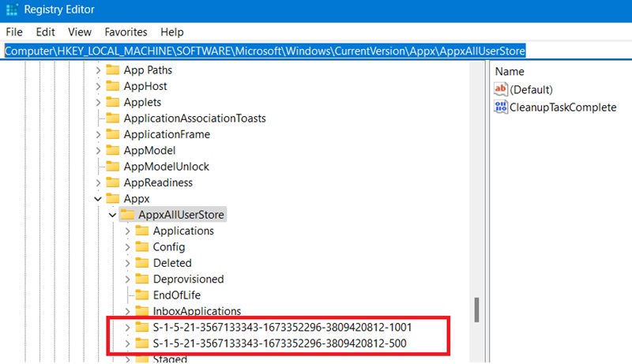
Task: Click the ApplicationFrame folder icon
Action: pyautogui.click(x=112, y=134)
